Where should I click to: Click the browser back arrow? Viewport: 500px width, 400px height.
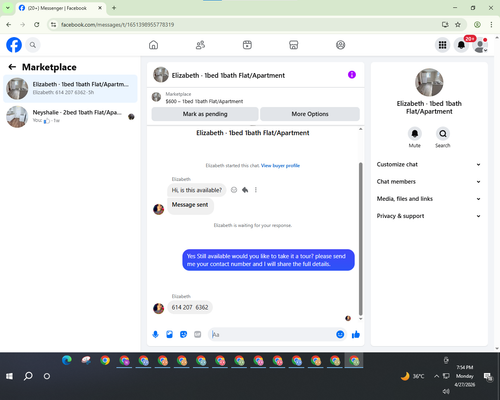(9, 25)
